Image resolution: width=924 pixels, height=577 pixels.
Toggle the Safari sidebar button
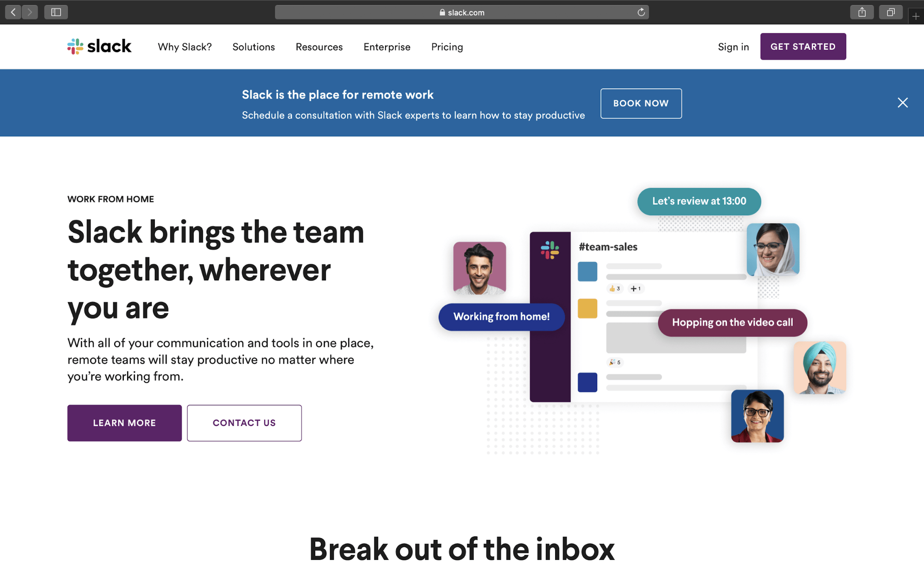coord(56,12)
